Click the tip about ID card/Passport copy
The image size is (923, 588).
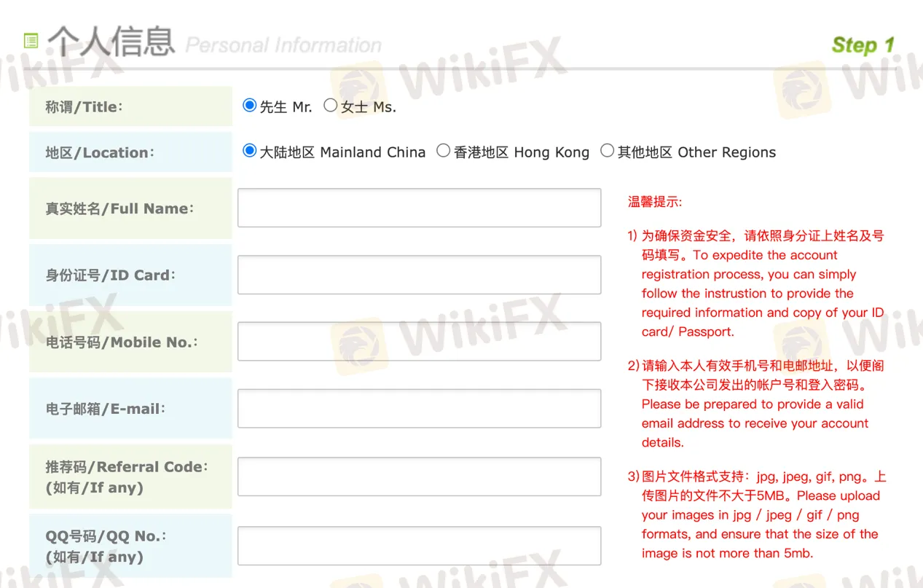[756, 283]
